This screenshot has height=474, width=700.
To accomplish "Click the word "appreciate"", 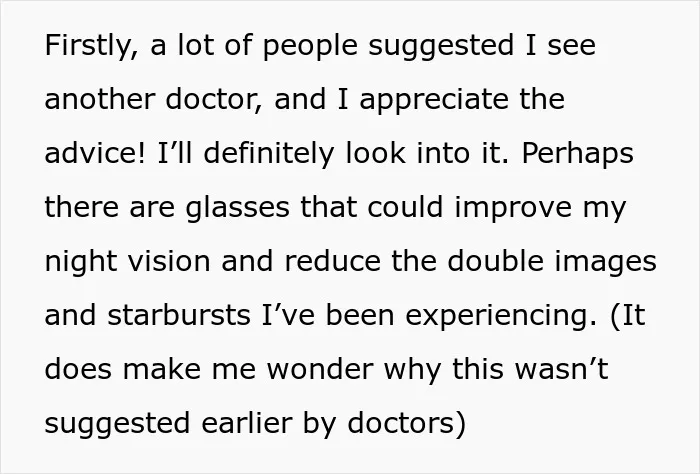I will pos(434,102).
